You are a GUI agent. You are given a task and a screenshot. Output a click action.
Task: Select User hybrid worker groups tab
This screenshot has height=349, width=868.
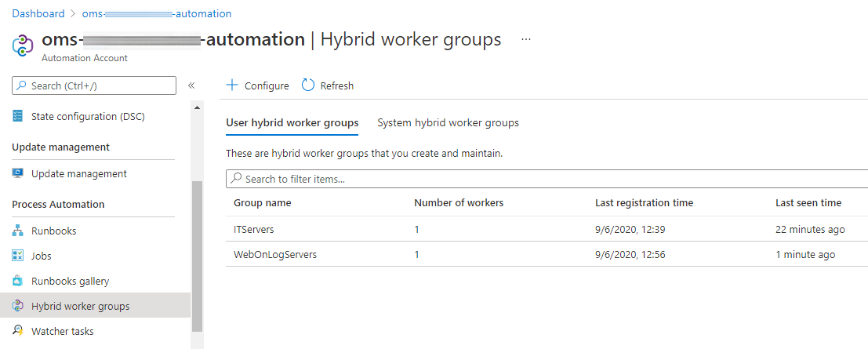click(292, 123)
